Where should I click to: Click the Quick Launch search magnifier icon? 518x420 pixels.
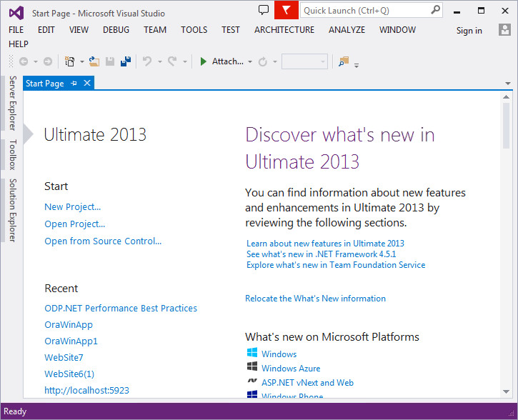pos(436,10)
